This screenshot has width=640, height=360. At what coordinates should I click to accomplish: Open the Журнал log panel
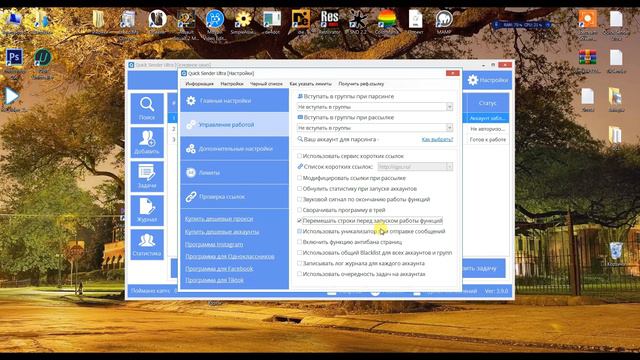(x=147, y=210)
